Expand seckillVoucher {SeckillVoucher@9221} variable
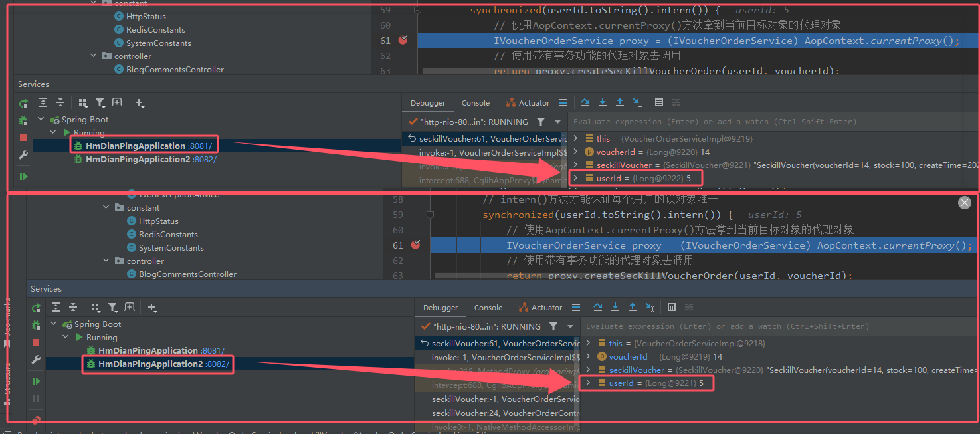This screenshot has height=434, width=980. pos(576,165)
